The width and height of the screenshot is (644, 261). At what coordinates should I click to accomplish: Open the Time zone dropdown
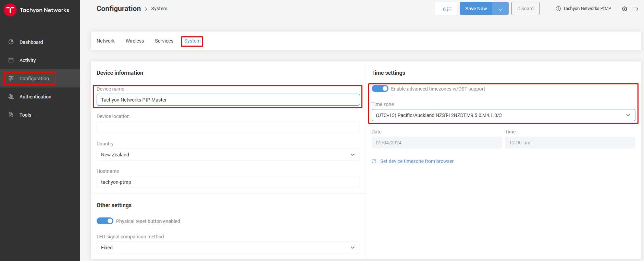click(503, 115)
